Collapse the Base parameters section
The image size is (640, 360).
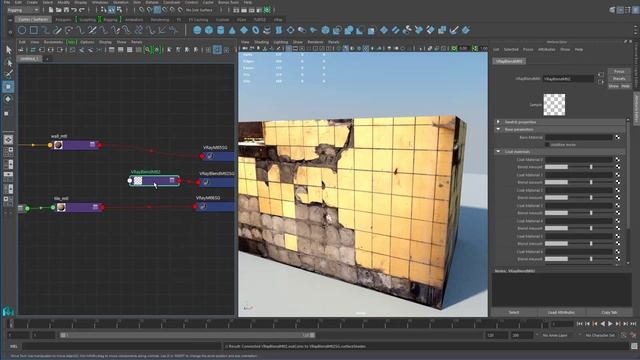coord(498,129)
